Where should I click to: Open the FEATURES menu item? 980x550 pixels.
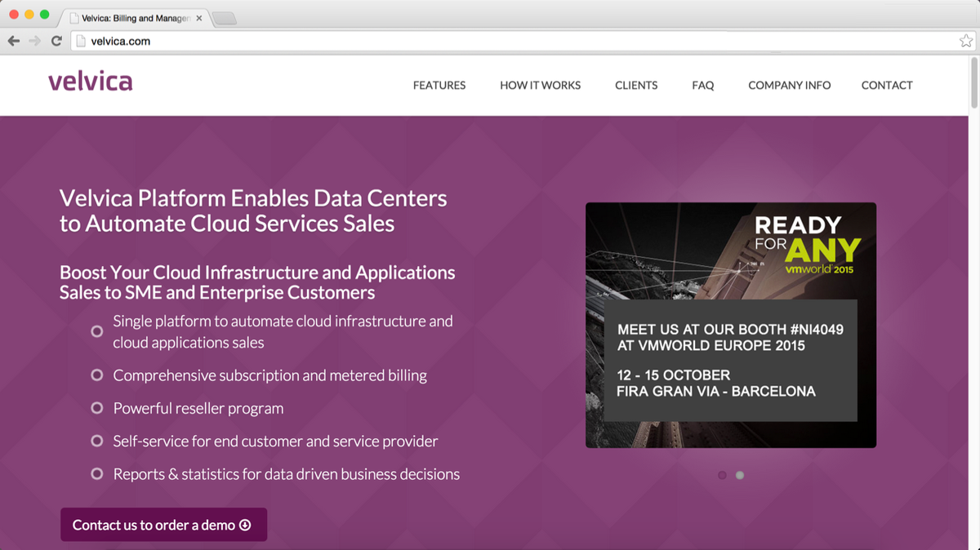pyautogui.click(x=439, y=85)
